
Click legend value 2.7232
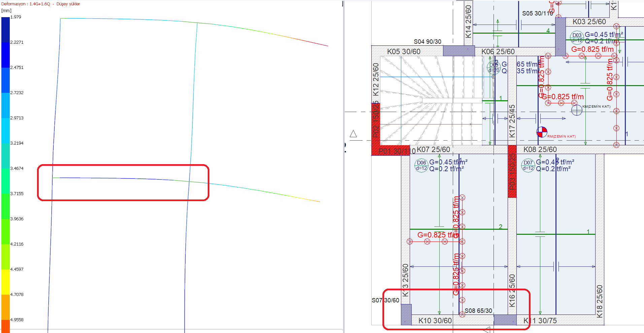point(17,92)
